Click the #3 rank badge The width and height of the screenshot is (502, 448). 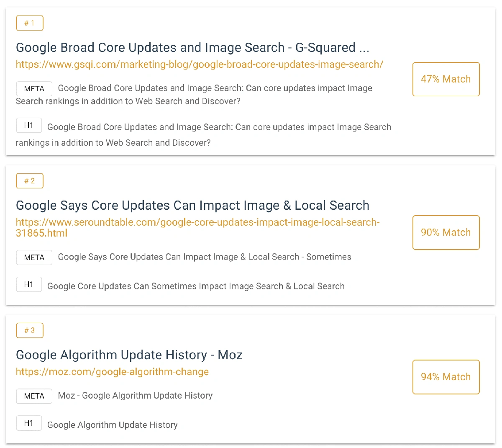tap(29, 330)
